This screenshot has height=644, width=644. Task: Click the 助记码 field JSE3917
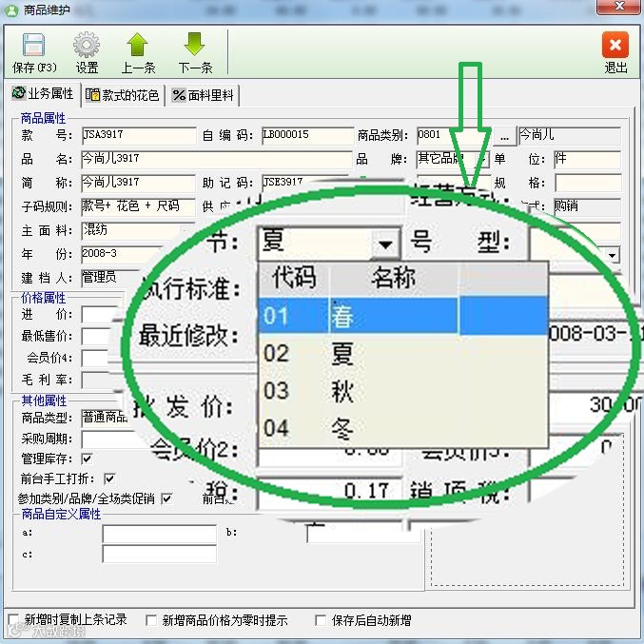click(303, 181)
